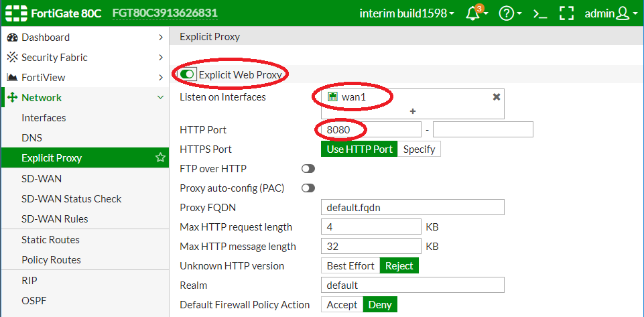
Task: Click the Dashboard gauge icon
Action: tap(13, 38)
